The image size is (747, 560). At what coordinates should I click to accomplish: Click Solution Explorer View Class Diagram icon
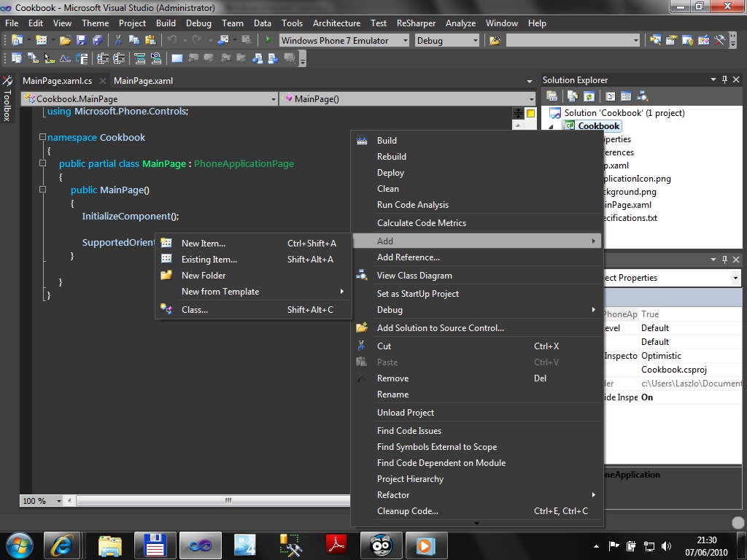[642, 96]
